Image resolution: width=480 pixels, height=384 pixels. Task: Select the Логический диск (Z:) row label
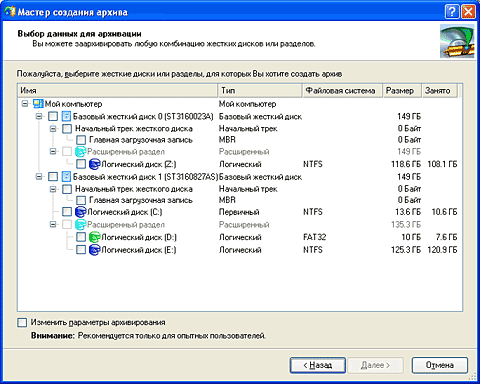click(x=139, y=164)
